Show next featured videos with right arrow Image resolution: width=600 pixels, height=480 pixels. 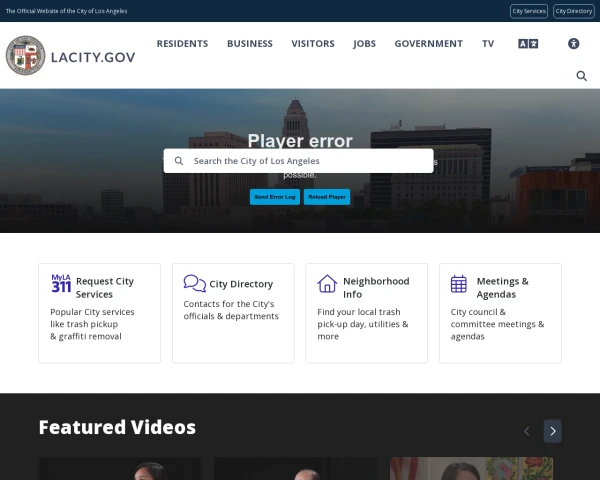click(552, 431)
